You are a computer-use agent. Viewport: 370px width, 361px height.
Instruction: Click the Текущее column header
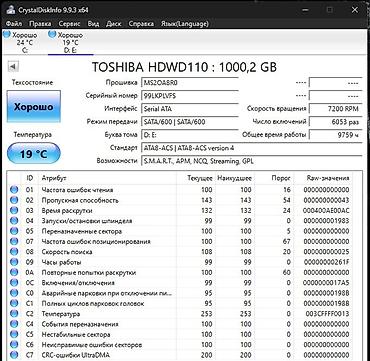coord(196,178)
